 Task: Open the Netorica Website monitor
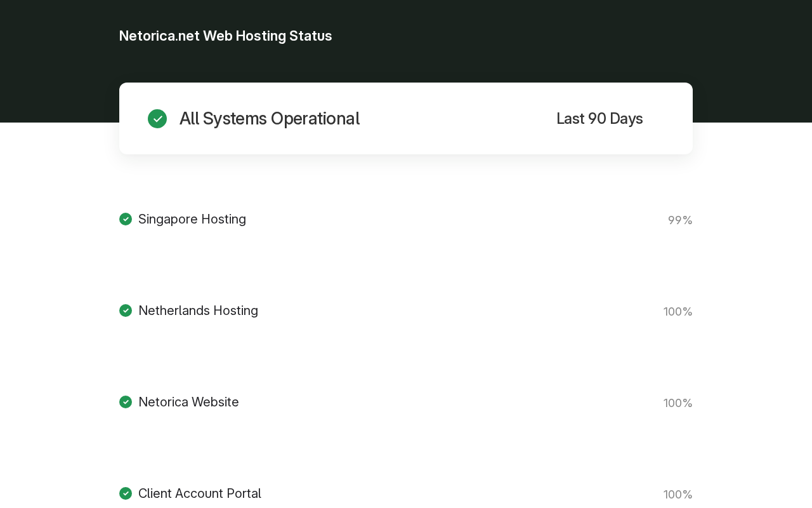pos(188,402)
